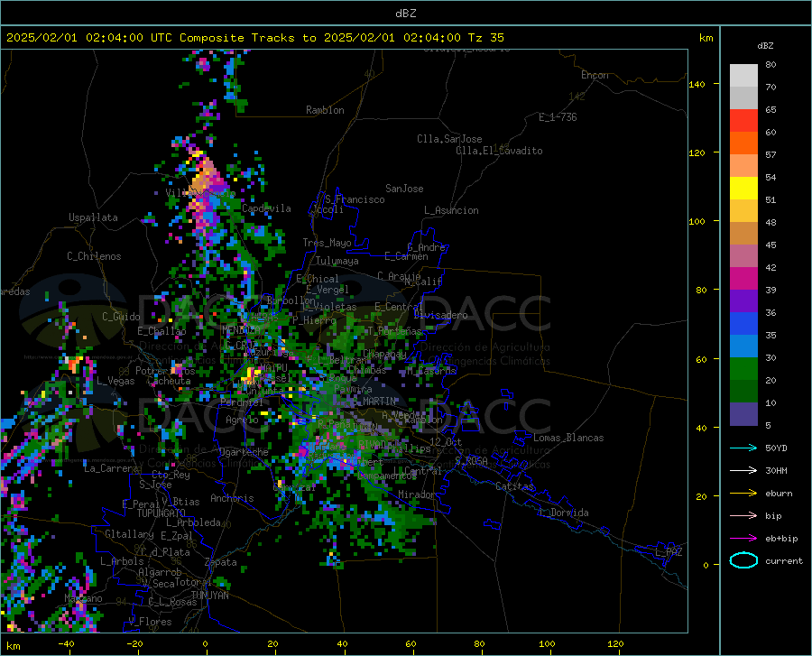This screenshot has height=656, width=812.
Task: Select the 'Tres_Mayo' map label
Action: (327, 243)
